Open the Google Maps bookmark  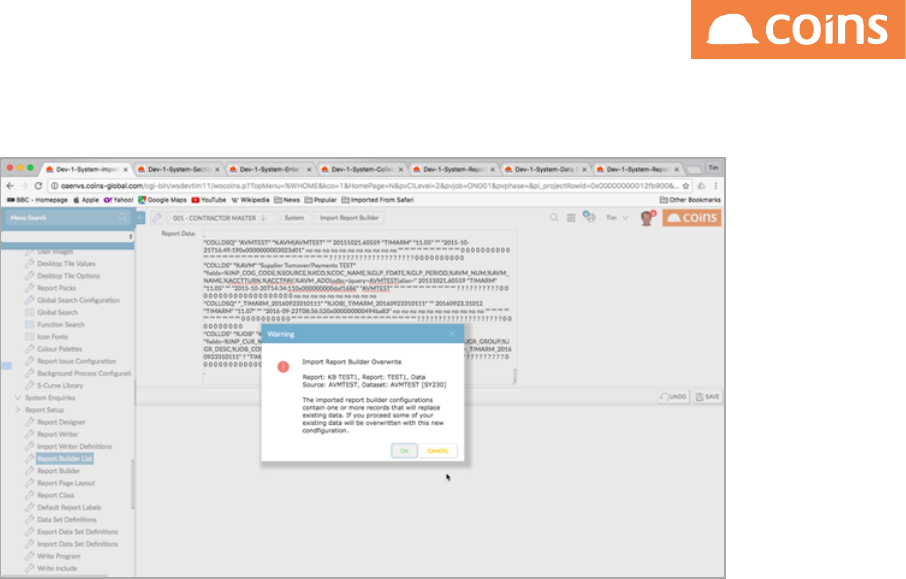162,200
